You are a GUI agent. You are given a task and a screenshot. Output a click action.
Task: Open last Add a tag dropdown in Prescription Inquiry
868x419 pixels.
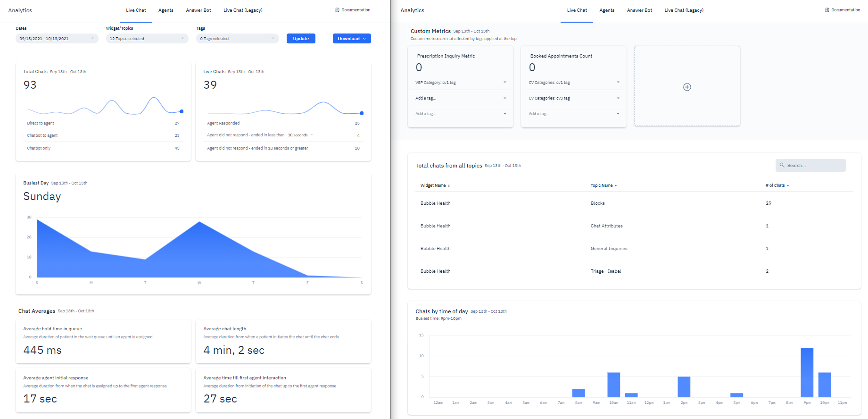[461, 114]
